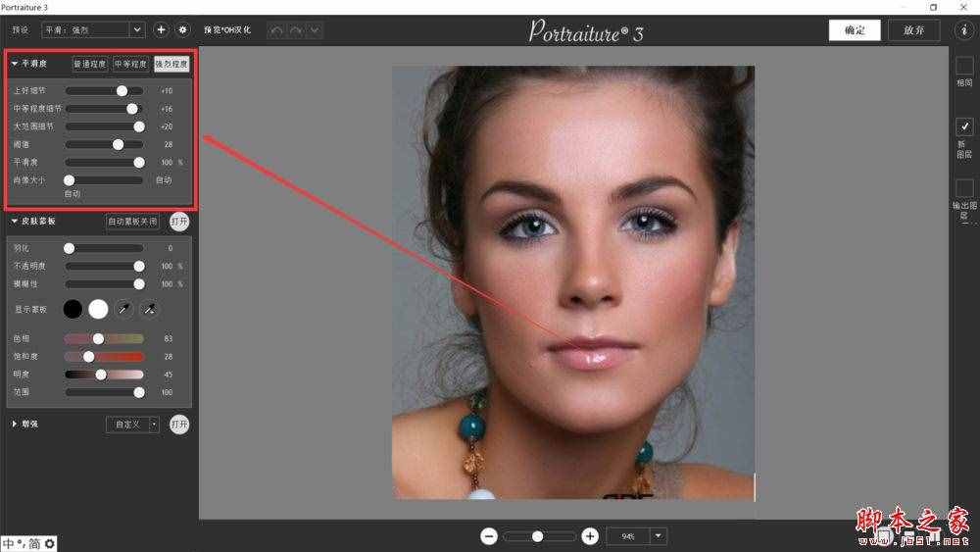Viewport: 980px width, 552px height.
Task: Uncheck the 新图层 checkbox
Action: click(964, 126)
